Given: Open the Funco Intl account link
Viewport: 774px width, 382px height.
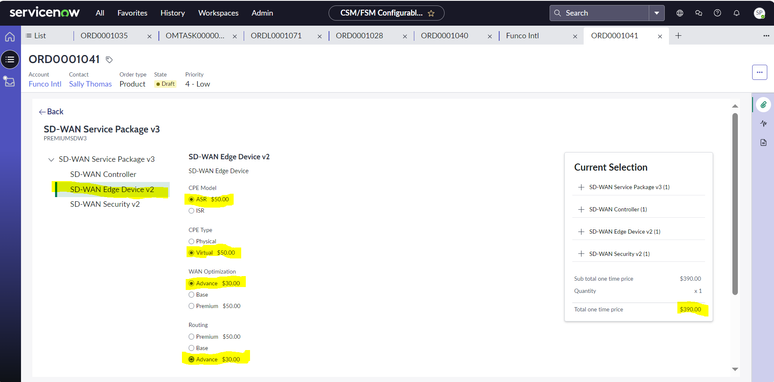Looking at the screenshot, I should coord(45,84).
